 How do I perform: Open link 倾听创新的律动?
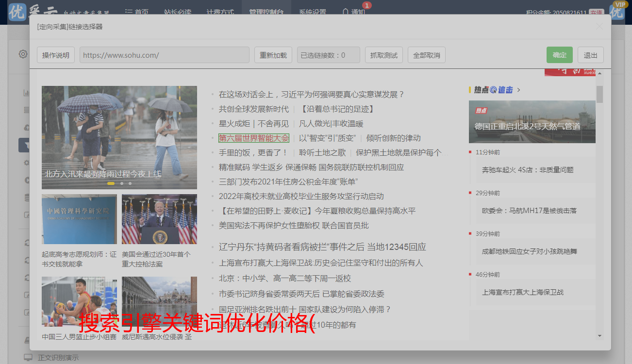[394, 138]
